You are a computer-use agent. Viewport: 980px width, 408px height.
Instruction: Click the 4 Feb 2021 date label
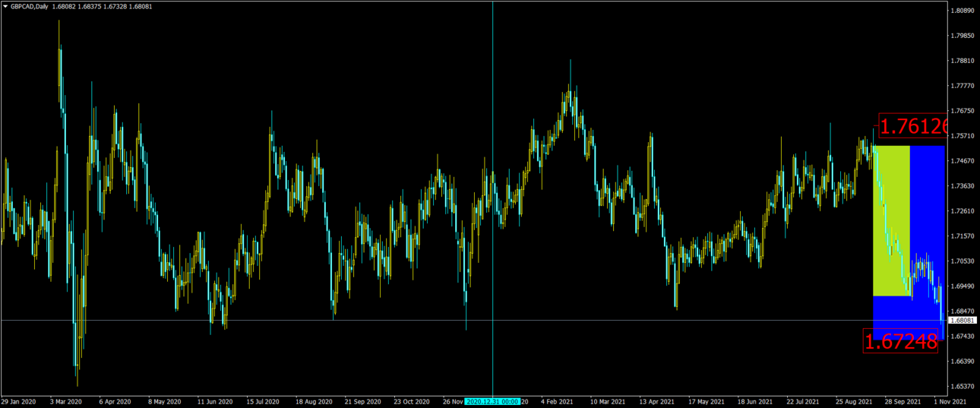557,401
